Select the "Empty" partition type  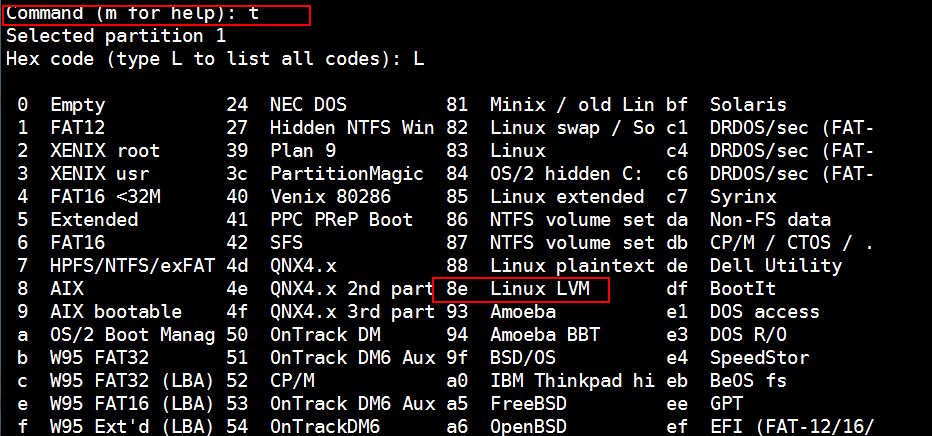tap(78, 105)
